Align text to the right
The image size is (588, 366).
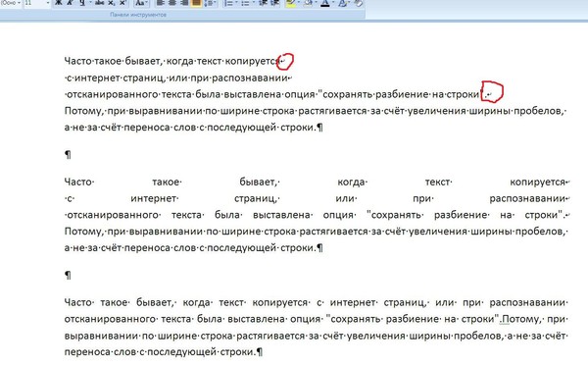[x=184, y=3]
